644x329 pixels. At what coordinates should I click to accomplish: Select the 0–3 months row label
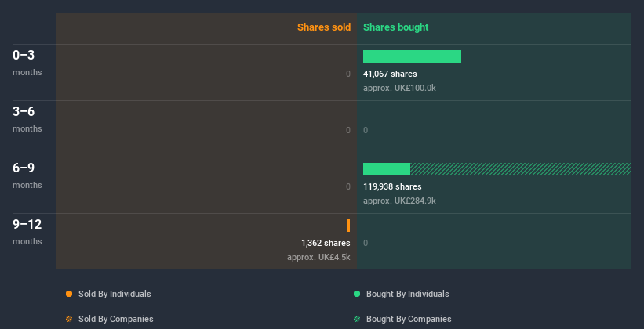point(27,63)
